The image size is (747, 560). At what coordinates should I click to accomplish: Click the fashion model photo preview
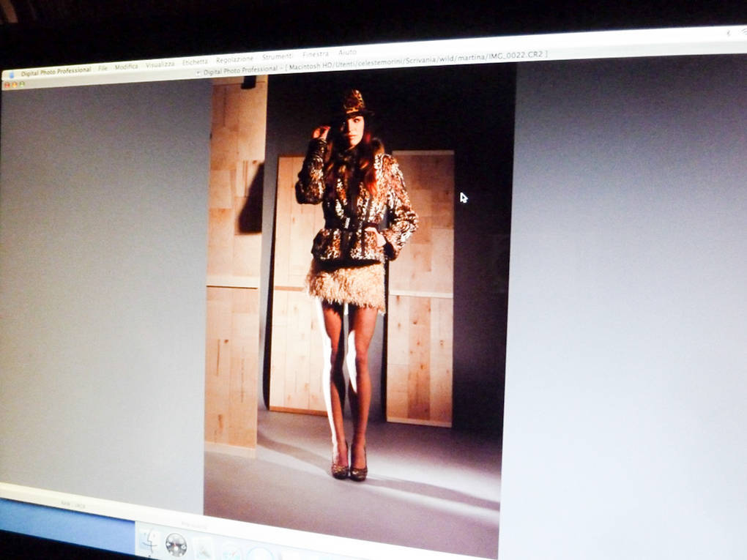point(352,293)
